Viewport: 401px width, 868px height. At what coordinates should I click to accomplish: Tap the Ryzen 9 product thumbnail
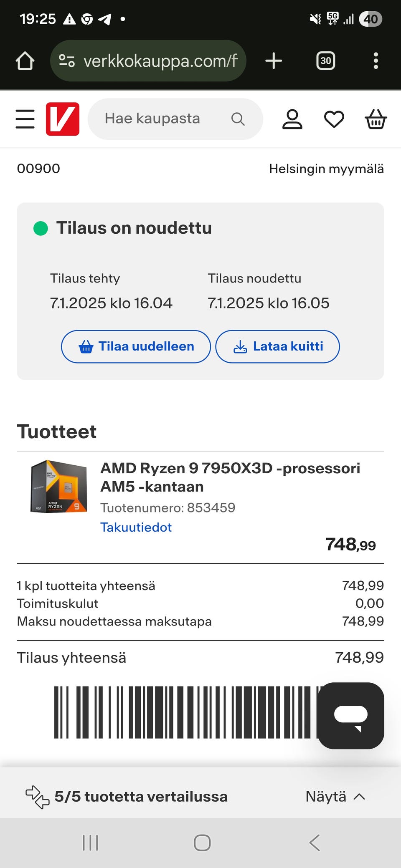pyautogui.click(x=59, y=486)
